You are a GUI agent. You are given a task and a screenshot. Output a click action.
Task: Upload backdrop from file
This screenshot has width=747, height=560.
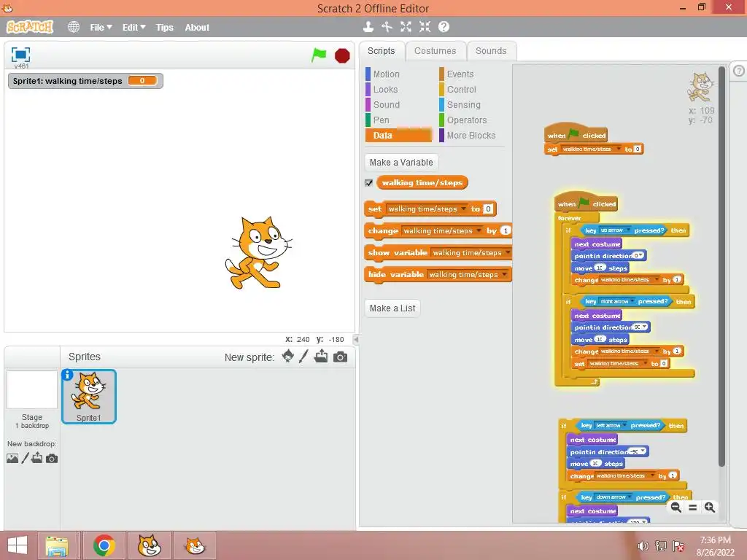tap(37, 458)
